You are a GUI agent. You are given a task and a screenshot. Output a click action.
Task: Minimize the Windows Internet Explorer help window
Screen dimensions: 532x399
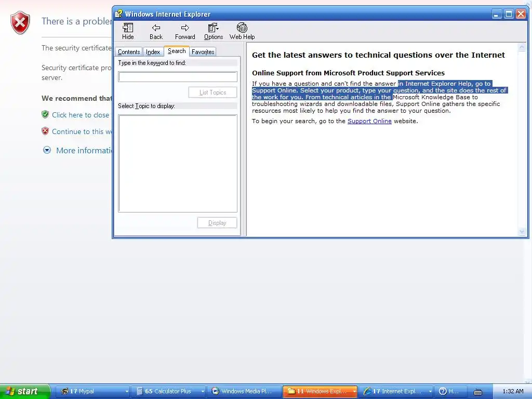click(496, 14)
